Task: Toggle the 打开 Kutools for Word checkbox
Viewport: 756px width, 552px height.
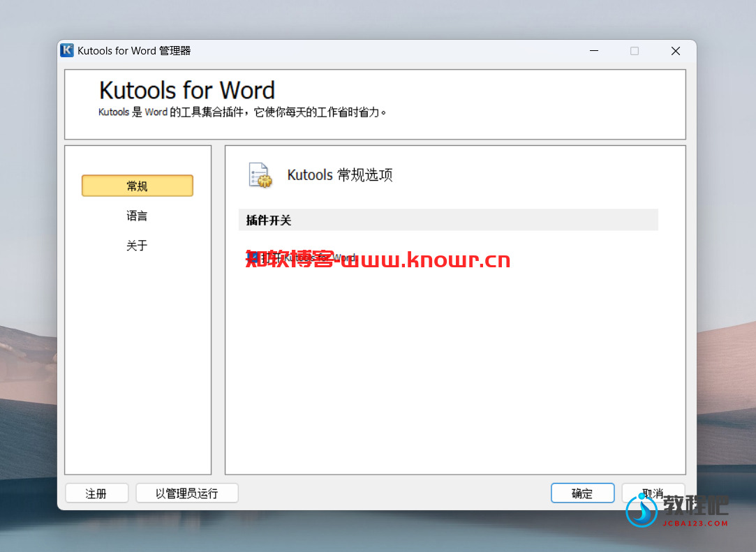Action: point(252,258)
